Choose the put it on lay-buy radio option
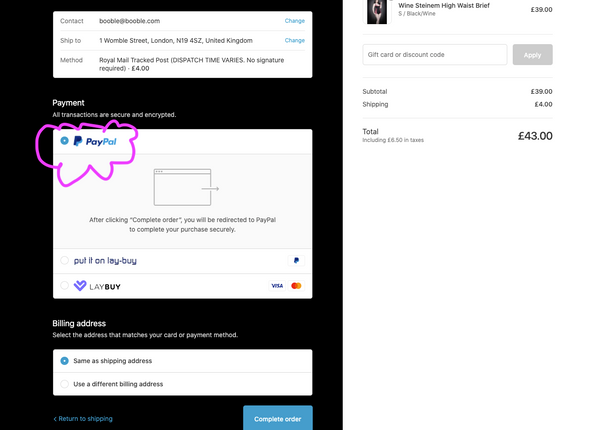 click(x=64, y=261)
